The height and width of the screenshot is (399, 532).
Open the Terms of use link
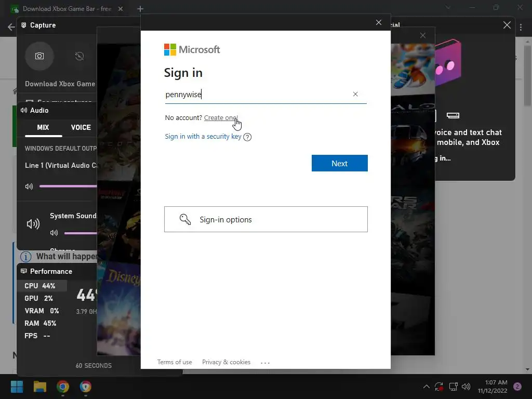click(175, 362)
